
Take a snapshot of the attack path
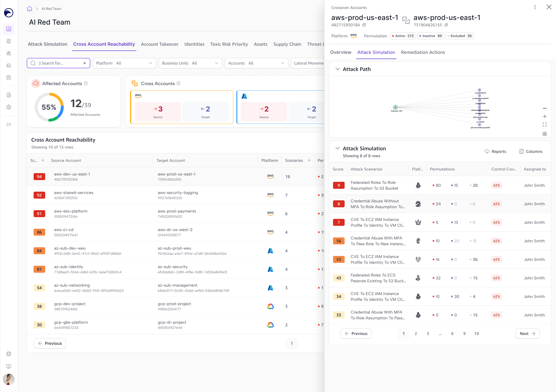click(x=545, y=134)
